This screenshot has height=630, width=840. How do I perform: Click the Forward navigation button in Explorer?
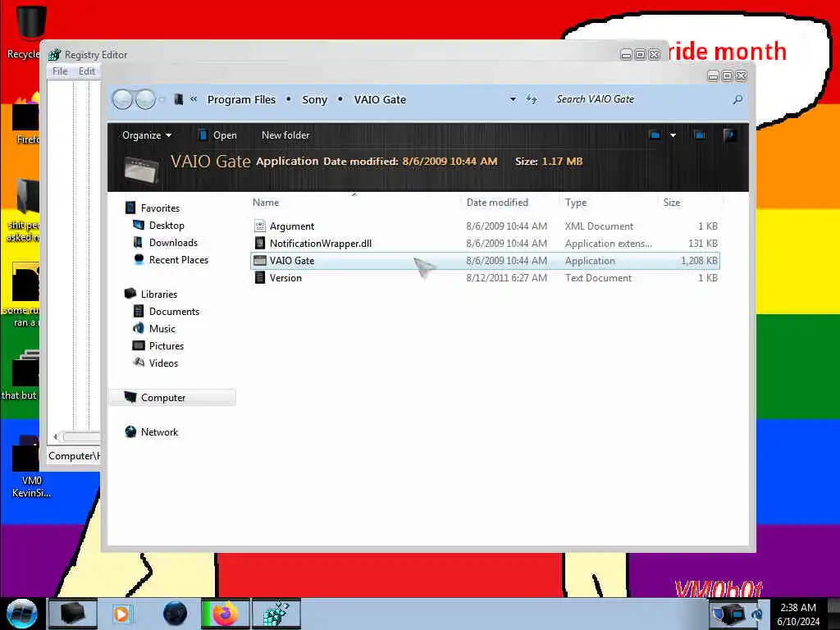coord(145,99)
